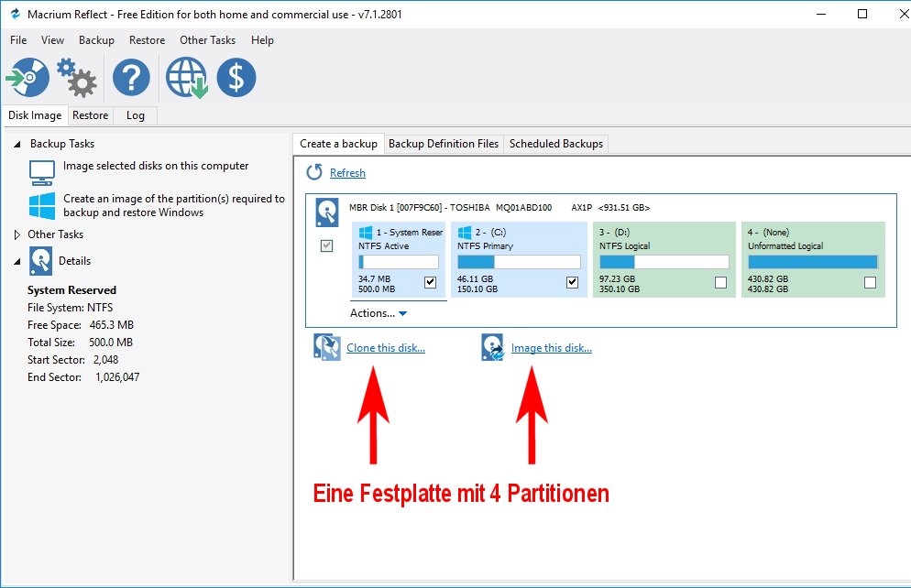The height and width of the screenshot is (588, 911).
Task: Click the Actions... label
Action: [372, 313]
